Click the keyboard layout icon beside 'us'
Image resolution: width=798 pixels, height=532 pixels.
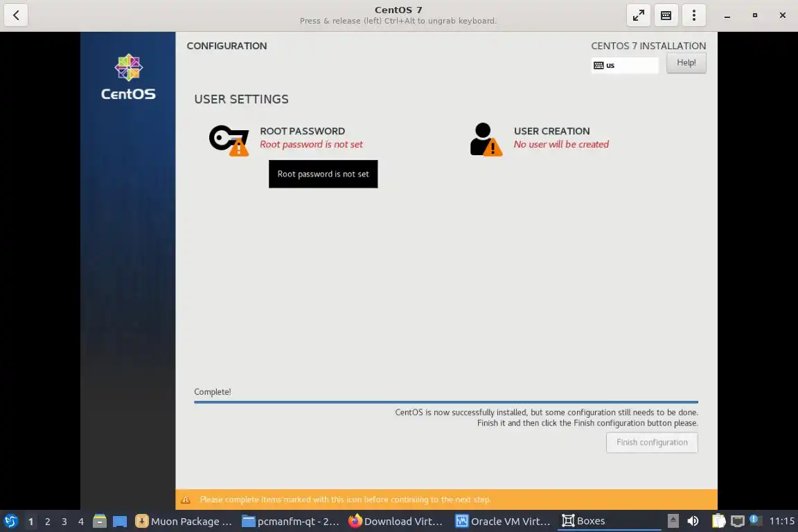(598, 65)
